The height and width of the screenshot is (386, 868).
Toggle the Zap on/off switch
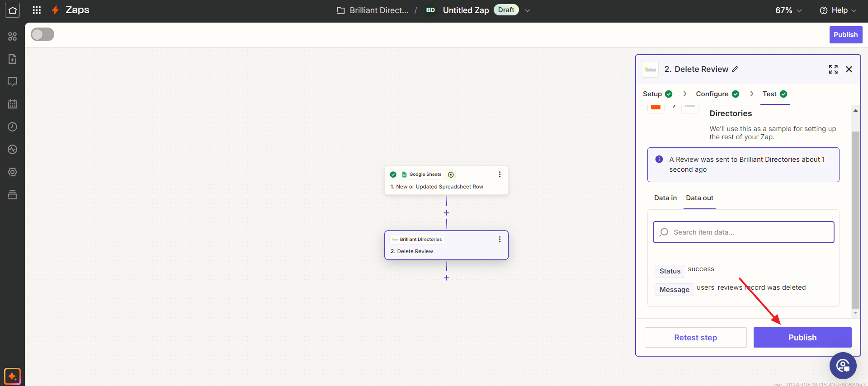pyautogui.click(x=42, y=34)
